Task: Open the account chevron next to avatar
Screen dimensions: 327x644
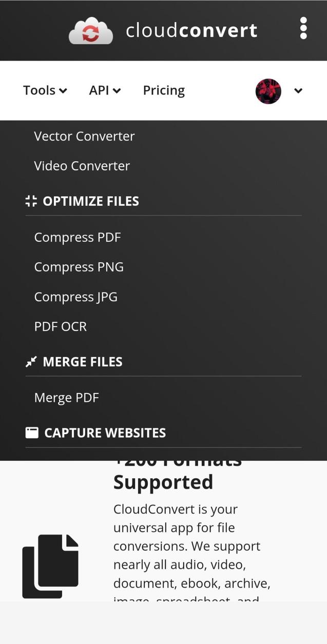Action: 298,90
